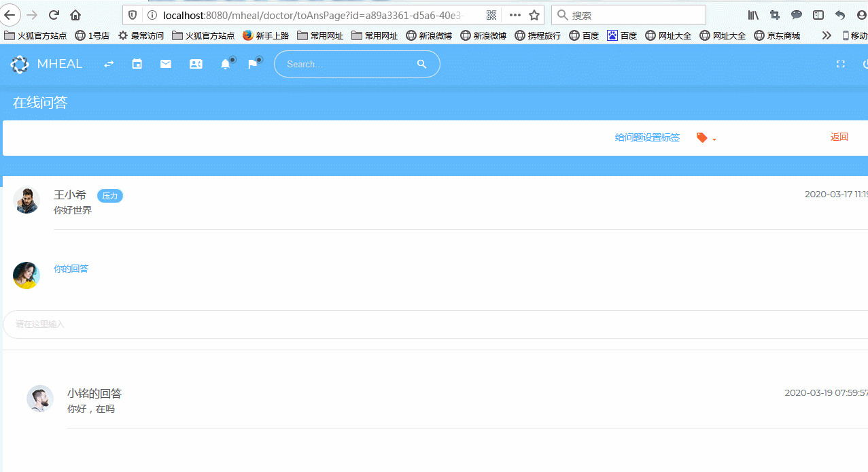Open the calendar icon in the MHEAL toolbar
868x472 pixels.
[137, 63]
